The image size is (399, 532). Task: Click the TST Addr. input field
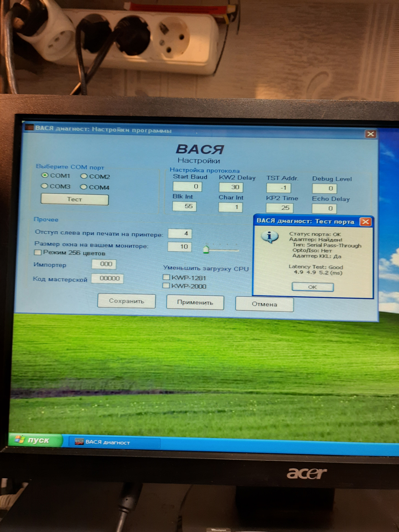tap(279, 188)
